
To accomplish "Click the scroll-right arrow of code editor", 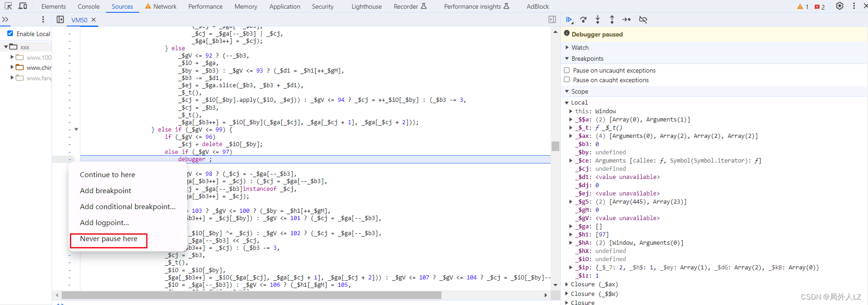I will pos(546,295).
